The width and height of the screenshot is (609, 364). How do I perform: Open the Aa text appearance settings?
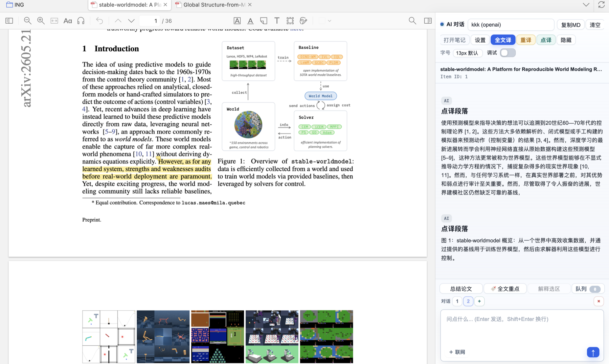(x=68, y=21)
